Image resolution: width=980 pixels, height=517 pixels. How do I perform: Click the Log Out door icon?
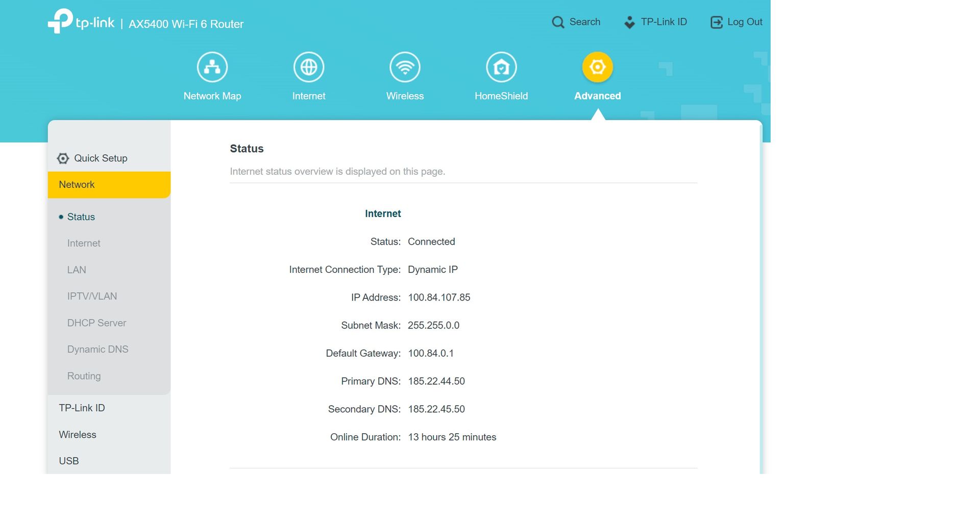tap(717, 22)
